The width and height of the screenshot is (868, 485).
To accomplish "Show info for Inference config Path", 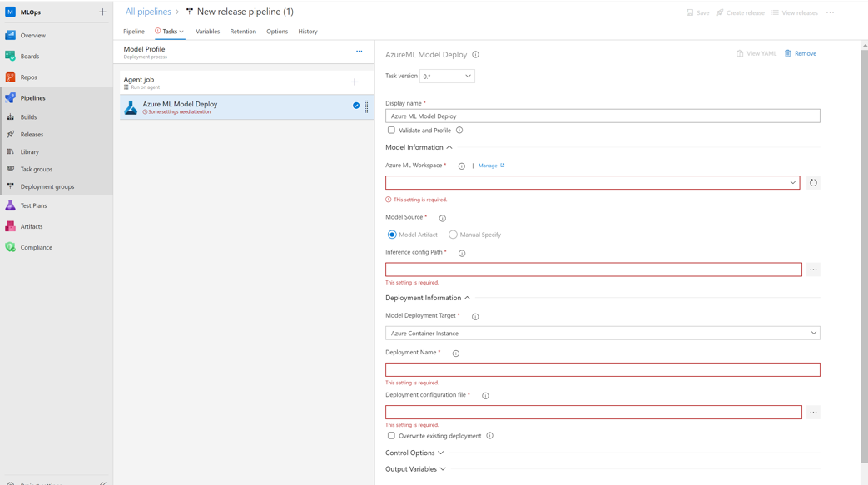I will coord(462,253).
